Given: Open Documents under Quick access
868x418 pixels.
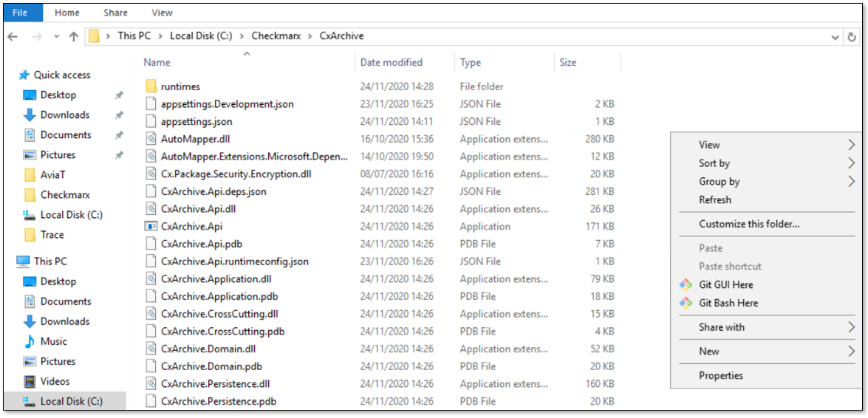Looking at the screenshot, I should coord(65,135).
